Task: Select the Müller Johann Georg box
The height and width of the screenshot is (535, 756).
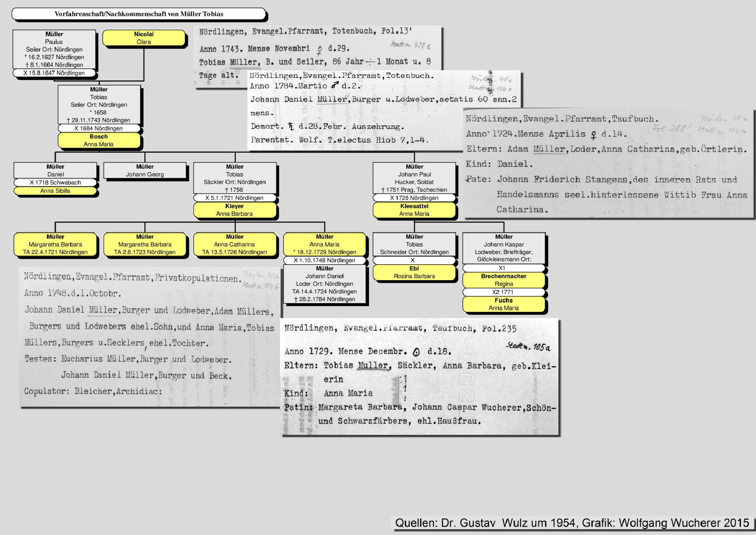Action: pos(145,170)
